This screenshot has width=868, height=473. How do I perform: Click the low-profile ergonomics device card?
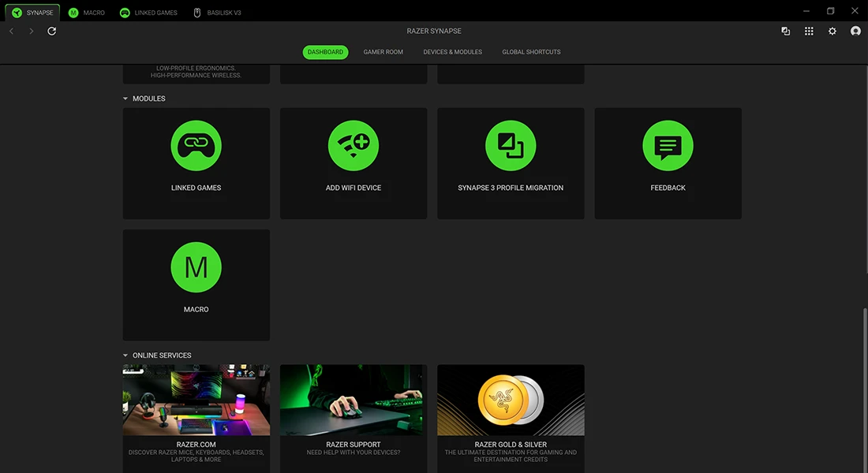click(x=196, y=74)
